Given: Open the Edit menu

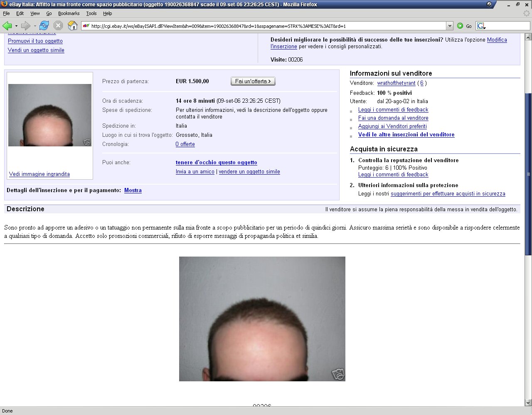Looking at the screenshot, I should (x=20, y=13).
